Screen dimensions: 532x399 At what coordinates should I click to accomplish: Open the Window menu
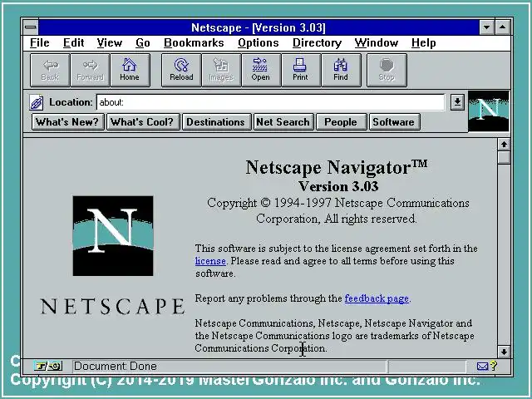click(377, 42)
